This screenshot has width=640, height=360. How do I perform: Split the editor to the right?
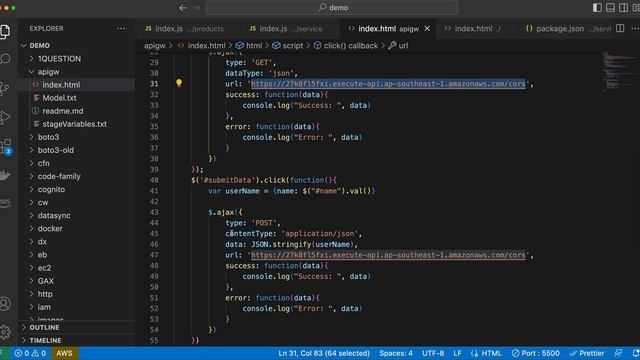point(620,28)
